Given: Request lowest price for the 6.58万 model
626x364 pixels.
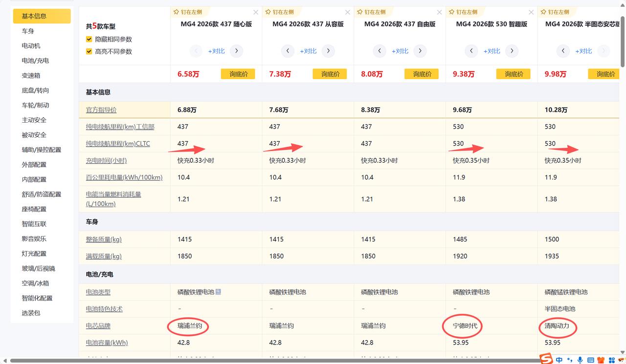Looking at the screenshot, I should 238,74.
